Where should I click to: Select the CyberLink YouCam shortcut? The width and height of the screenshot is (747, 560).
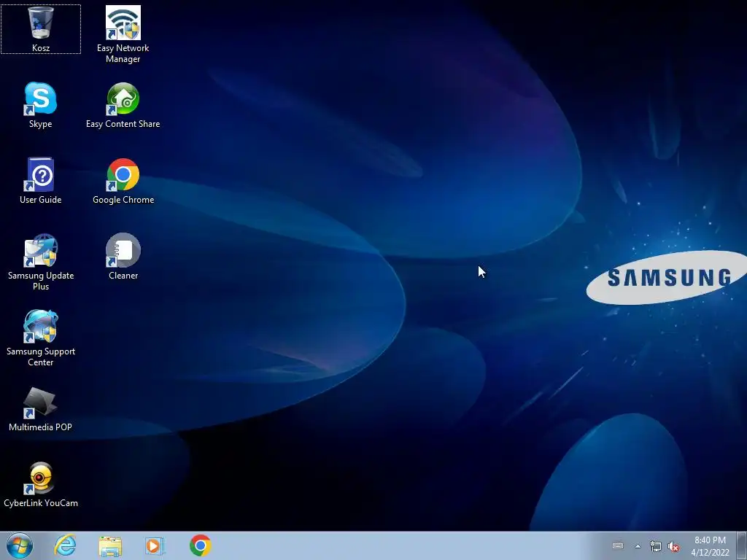coord(41,484)
